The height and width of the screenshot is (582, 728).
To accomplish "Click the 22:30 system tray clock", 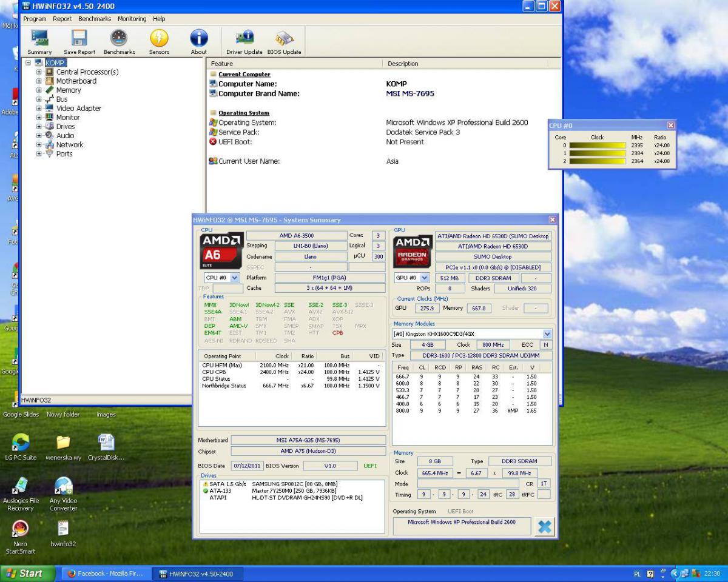I will coord(712,574).
